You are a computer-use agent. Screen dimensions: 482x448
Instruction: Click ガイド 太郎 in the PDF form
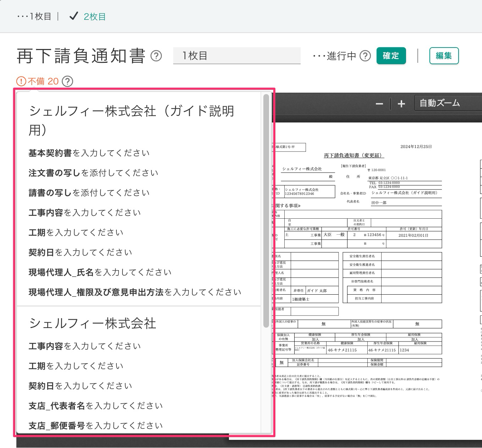tap(317, 290)
